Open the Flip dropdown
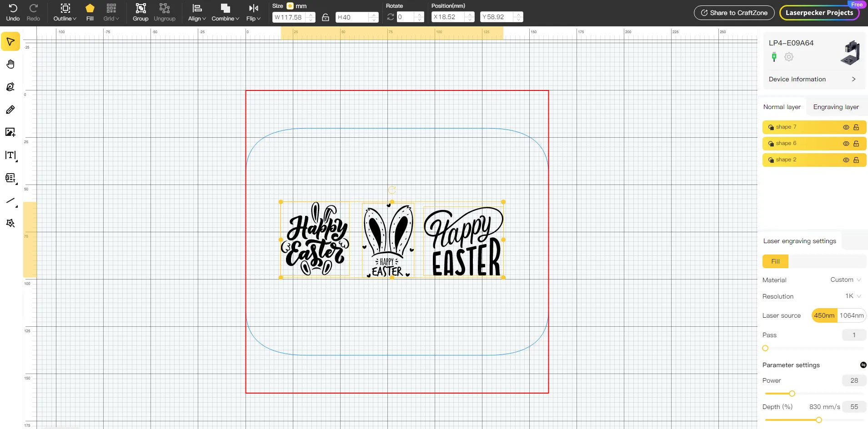The height and width of the screenshot is (429, 868). (x=253, y=13)
